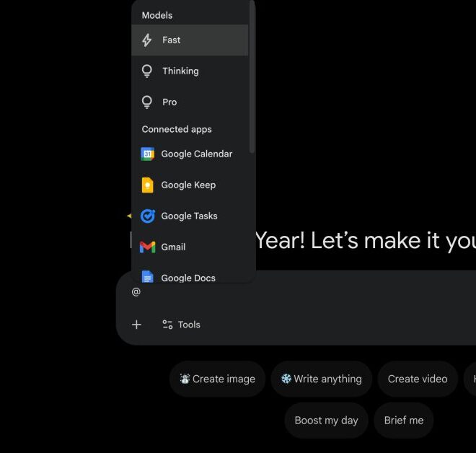The height and width of the screenshot is (453, 476).
Task: Pick Google Keep in connected apps
Action: tap(190, 185)
